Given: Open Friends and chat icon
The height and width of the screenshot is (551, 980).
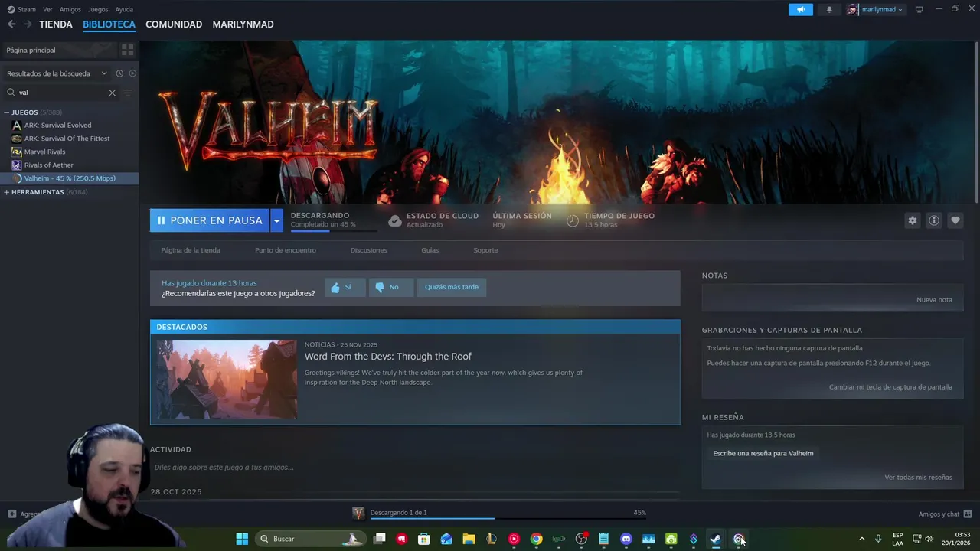Looking at the screenshot, I should (x=968, y=514).
